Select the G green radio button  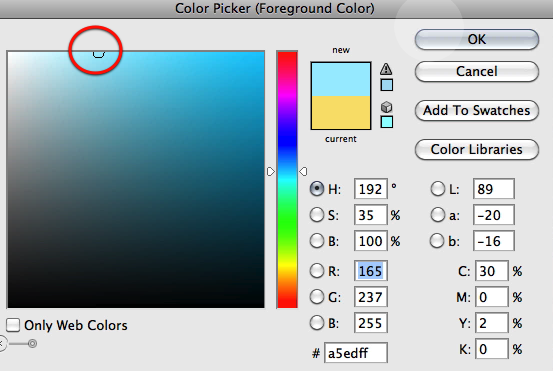[316, 297]
